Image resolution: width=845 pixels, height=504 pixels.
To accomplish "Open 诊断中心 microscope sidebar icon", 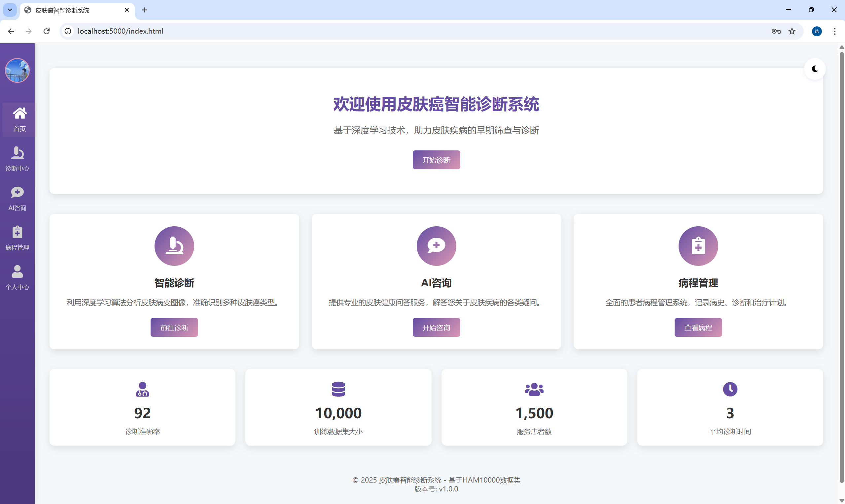I will coord(17,153).
